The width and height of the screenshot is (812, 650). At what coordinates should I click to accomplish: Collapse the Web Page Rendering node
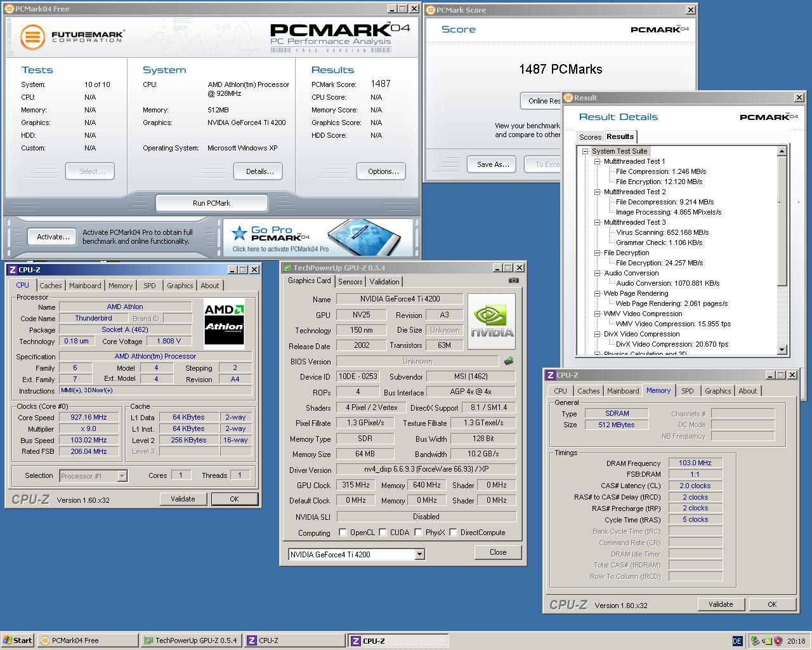[x=598, y=293]
